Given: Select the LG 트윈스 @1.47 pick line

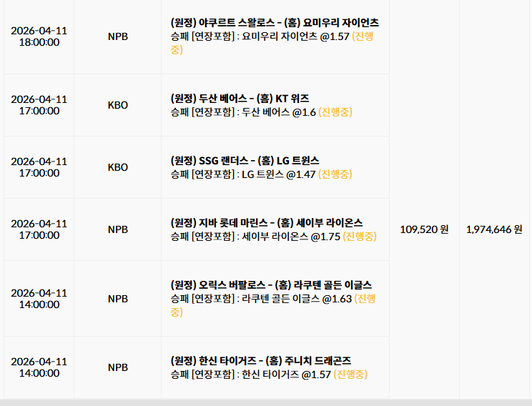Looking at the screenshot, I should click(243, 174).
